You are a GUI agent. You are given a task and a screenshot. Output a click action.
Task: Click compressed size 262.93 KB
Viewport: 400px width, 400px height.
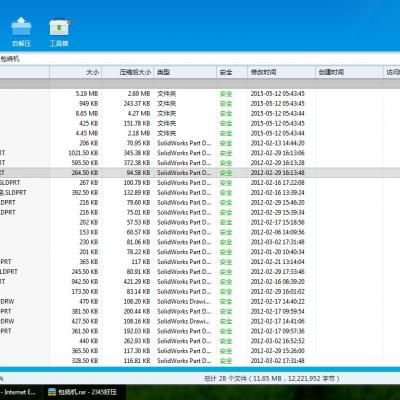click(137, 341)
